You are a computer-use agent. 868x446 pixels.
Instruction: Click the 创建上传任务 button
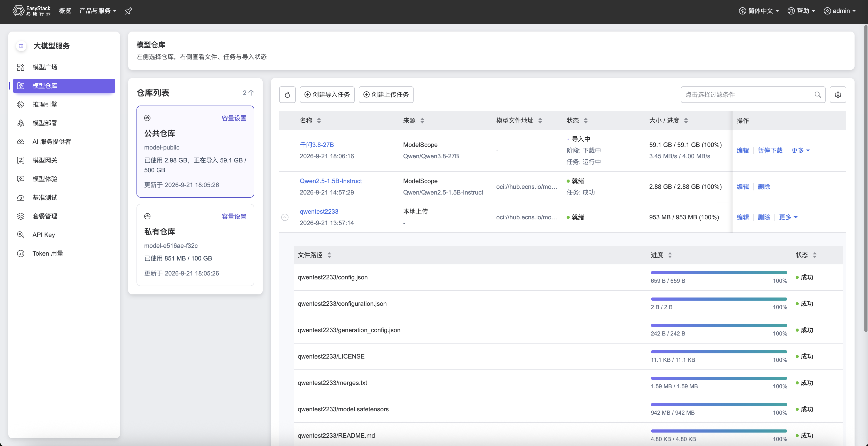tap(386, 95)
